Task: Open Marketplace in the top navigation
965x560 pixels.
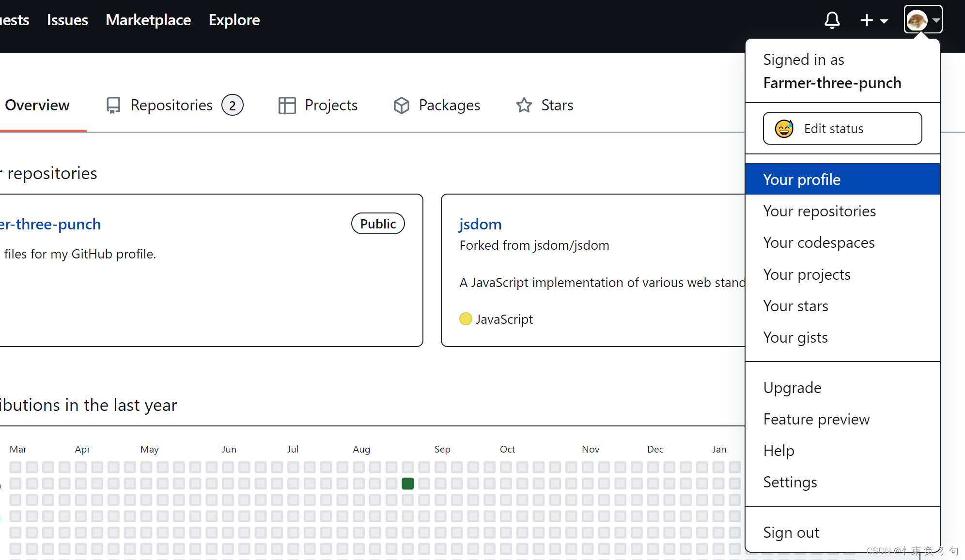Action: [x=148, y=20]
